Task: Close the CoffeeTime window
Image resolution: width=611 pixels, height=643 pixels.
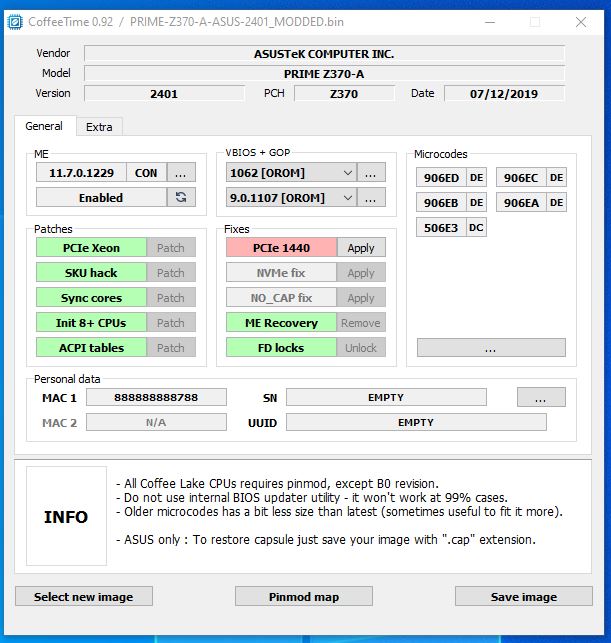Action: [x=581, y=22]
